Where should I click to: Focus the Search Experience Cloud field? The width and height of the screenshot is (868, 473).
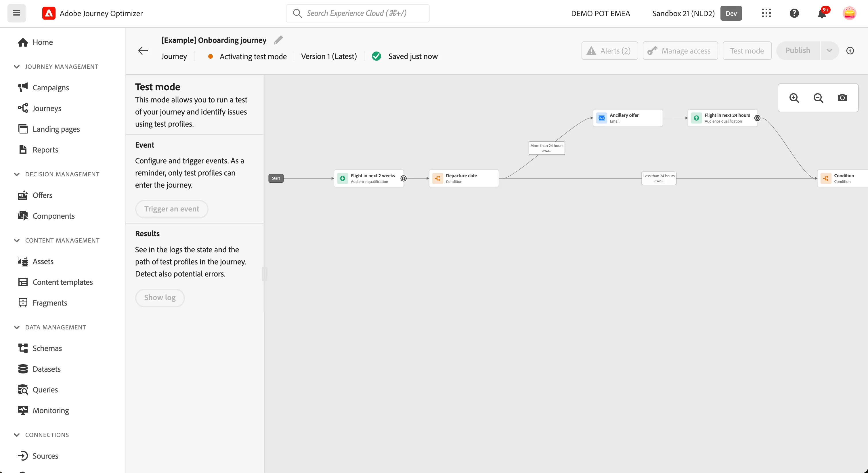(357, 13)
